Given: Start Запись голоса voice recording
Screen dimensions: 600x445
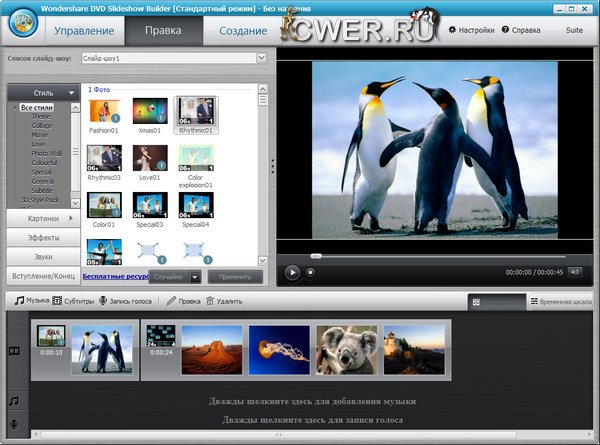Looking at the screenshot, I should 103,301.
